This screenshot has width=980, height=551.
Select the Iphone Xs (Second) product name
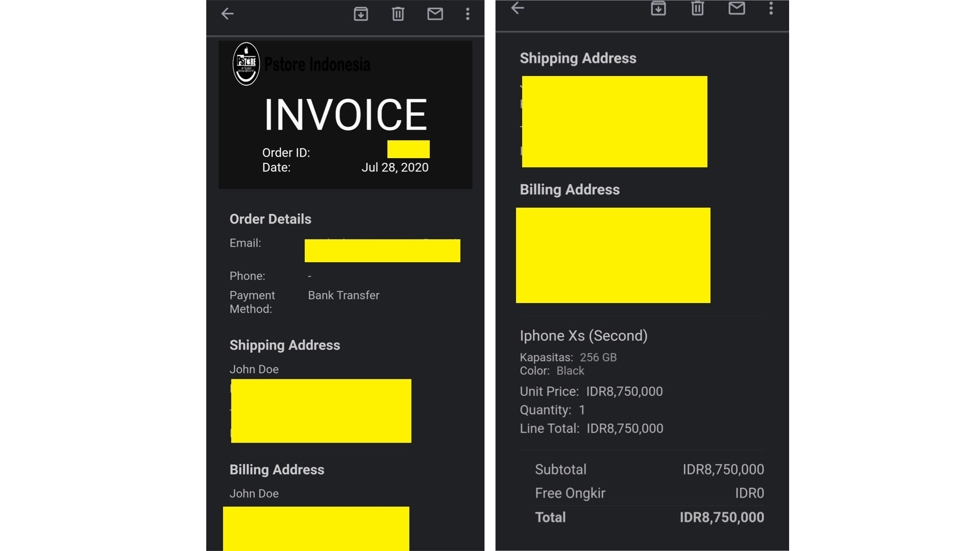[x=584, y=336]
